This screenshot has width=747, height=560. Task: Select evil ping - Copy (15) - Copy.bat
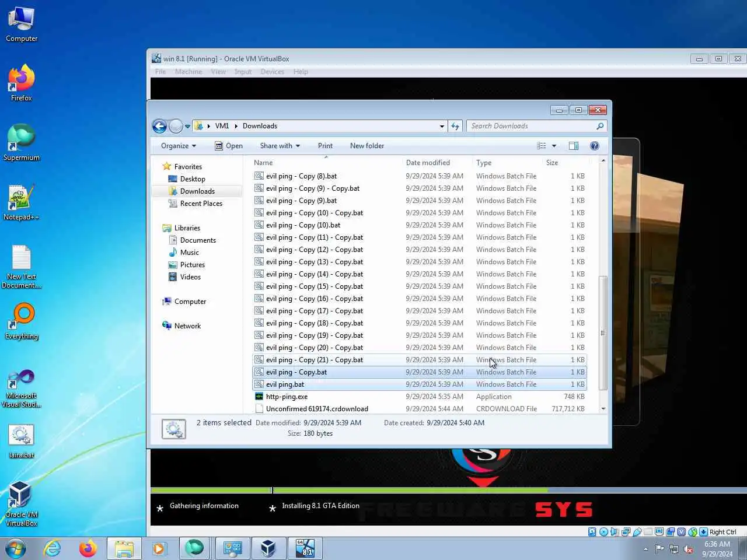419,286
